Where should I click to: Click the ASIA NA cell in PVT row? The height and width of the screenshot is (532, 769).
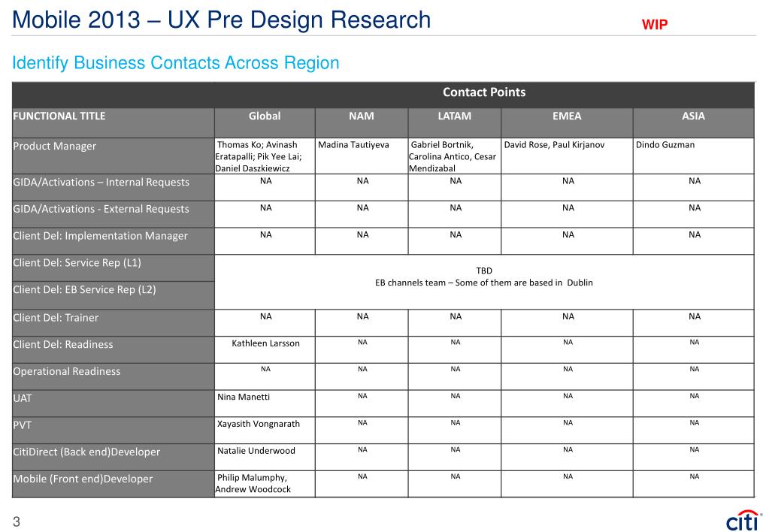[x=694, y=430]
